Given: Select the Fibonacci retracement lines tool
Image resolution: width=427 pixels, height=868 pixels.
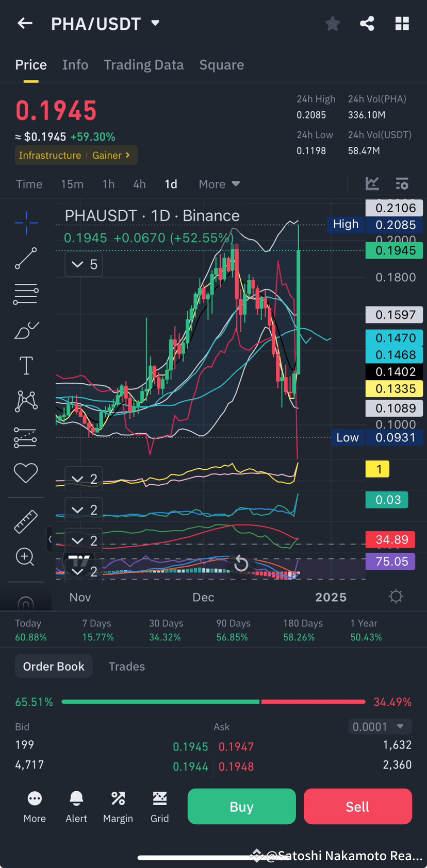Looking at the screenshot, I should (26, 294).
